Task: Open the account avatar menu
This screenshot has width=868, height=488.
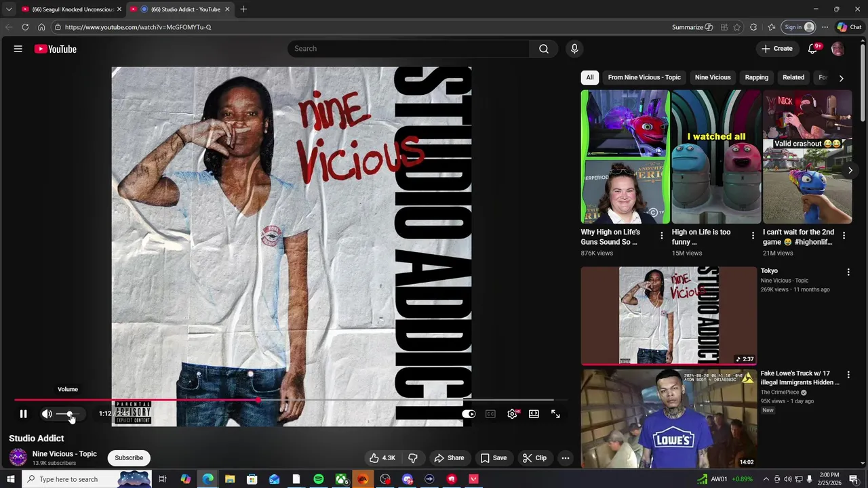Action: tap(837, 49)
